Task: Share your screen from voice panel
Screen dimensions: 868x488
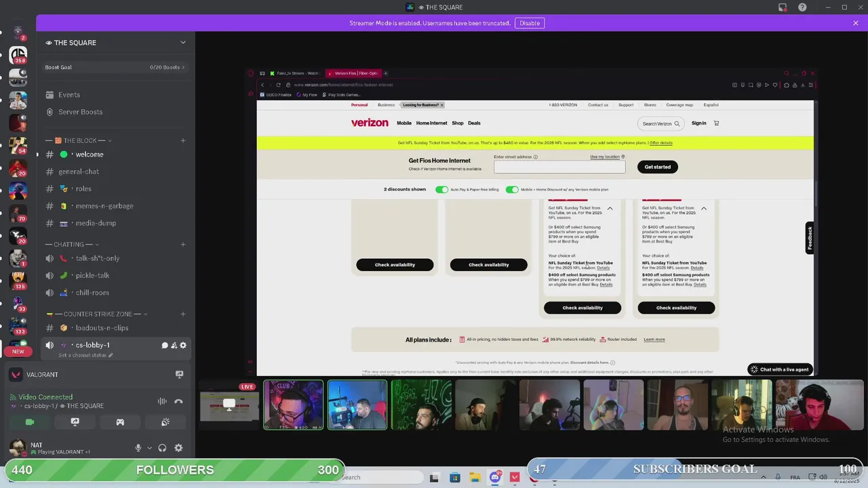Action: (75, 422)
